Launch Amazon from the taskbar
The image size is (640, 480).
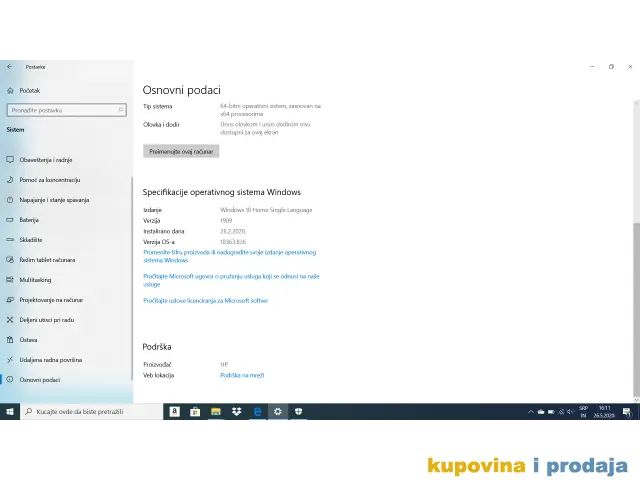(x=175, y=411)
